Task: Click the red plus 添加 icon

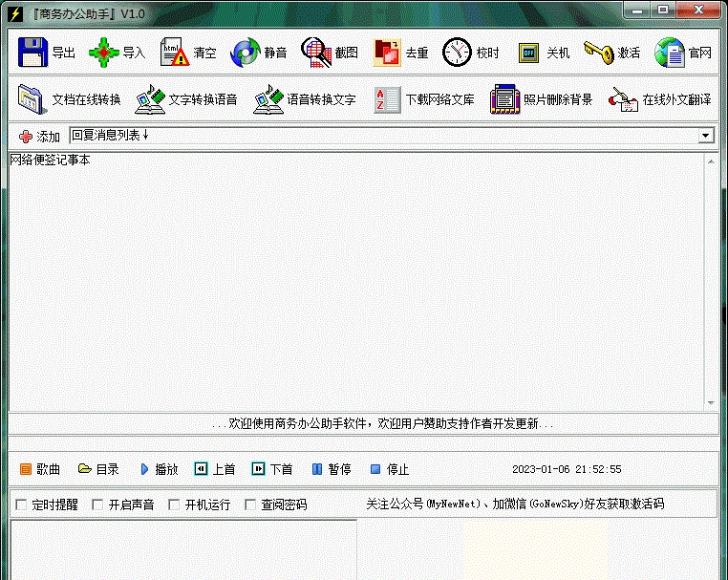Action: (x=26, y=136)
